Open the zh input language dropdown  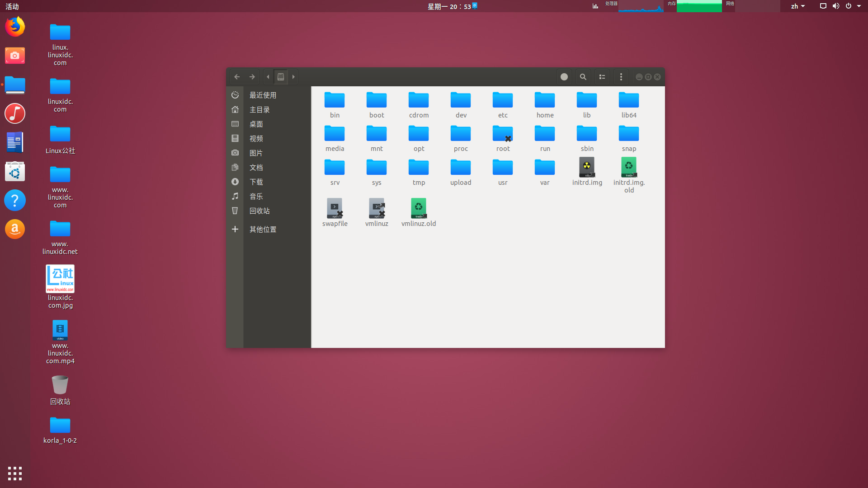pos(797,6)
